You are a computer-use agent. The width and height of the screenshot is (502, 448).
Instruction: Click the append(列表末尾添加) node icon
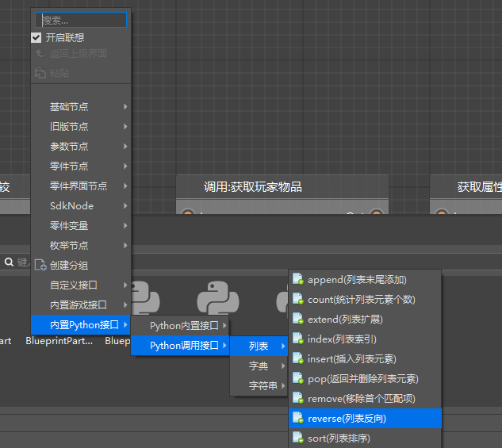(x=297, y=279)
